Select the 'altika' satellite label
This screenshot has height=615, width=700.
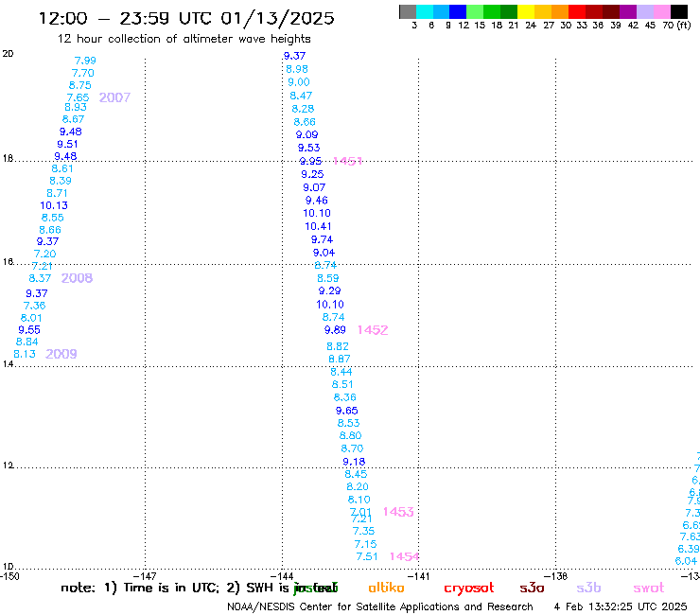click(x=386, y=588)
